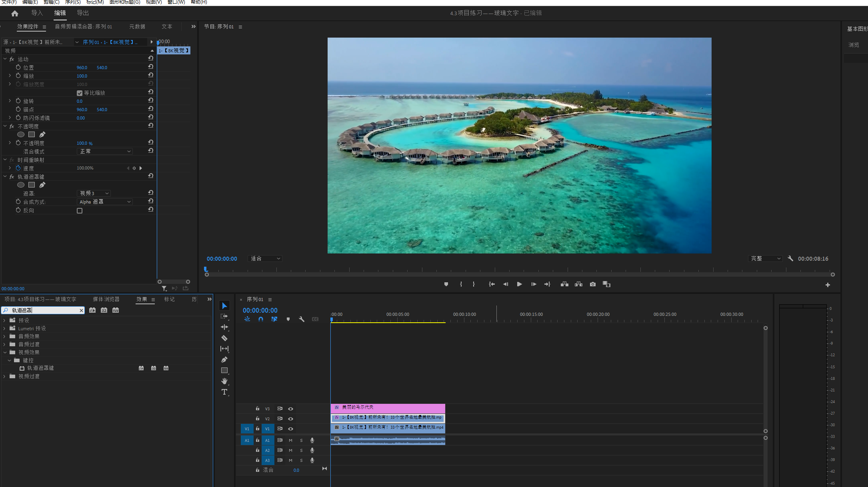The width and height of the screenshot is (868, 487).
Task: Click the Home icon
Action: pos(15,13)
